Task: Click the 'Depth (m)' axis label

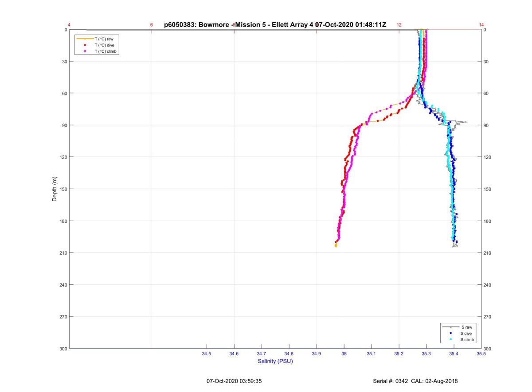Action: (55, 189)
